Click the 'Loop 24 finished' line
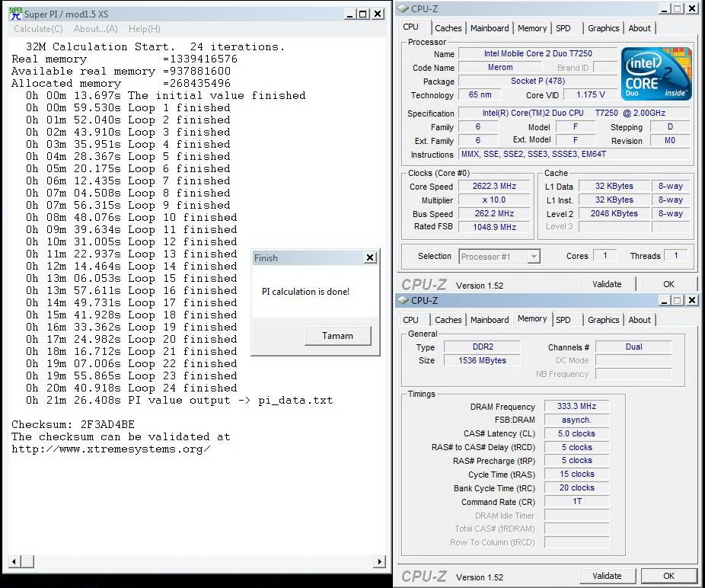The height and width of the screenshot is (588, 705). click(x=131, y=388)
